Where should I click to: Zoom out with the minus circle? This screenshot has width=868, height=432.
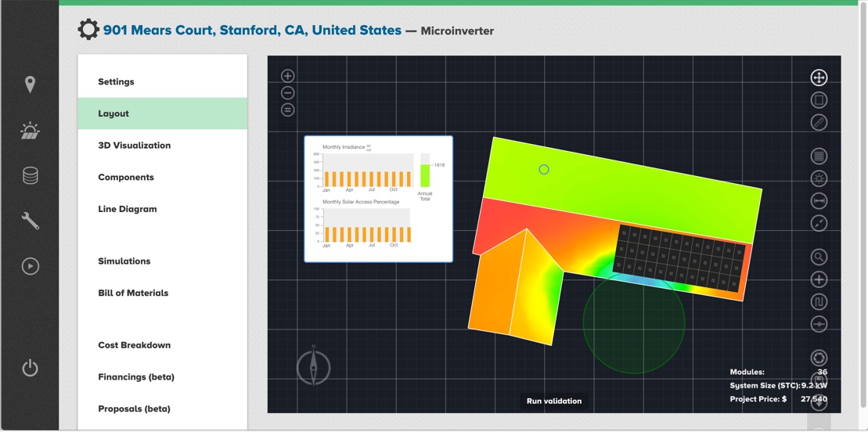pyautogui.click(x=288, y=93)
